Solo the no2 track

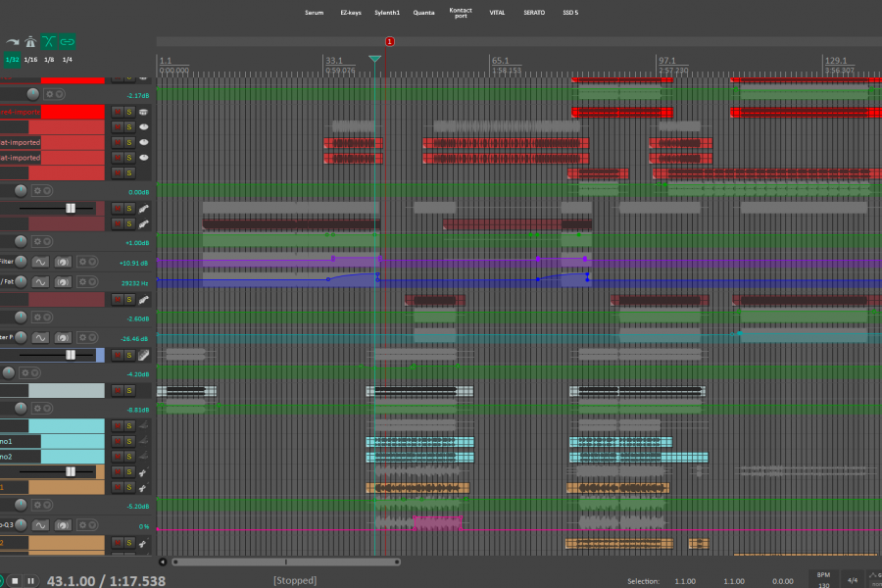pyautogui.click(x=129, y=457)
